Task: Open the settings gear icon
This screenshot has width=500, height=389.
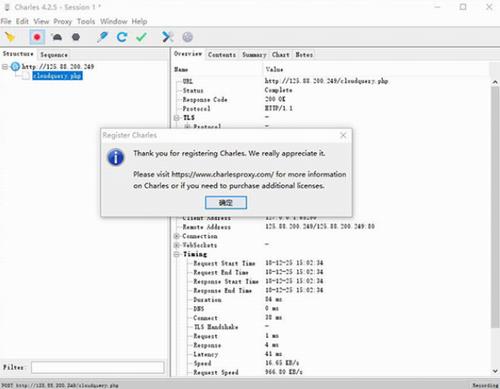Action: click(188, 37)
